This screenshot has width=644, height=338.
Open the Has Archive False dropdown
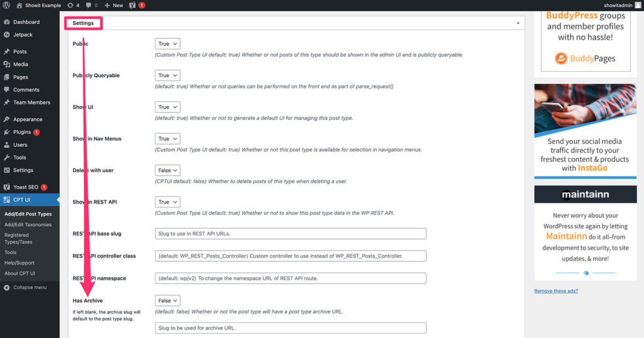[x=167, y=301]
